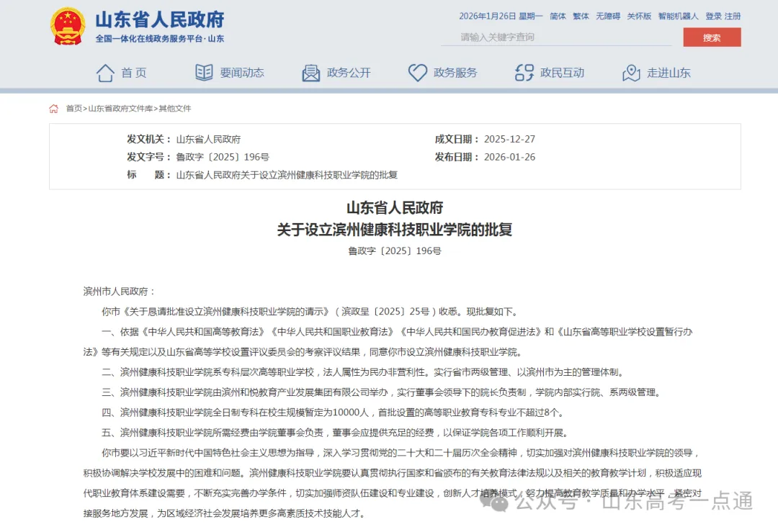Image resolution: width=778 pixels, height=532 pixels.
Task: Click the interaction icon beside 政民互动
Action: tap(524, 73)
